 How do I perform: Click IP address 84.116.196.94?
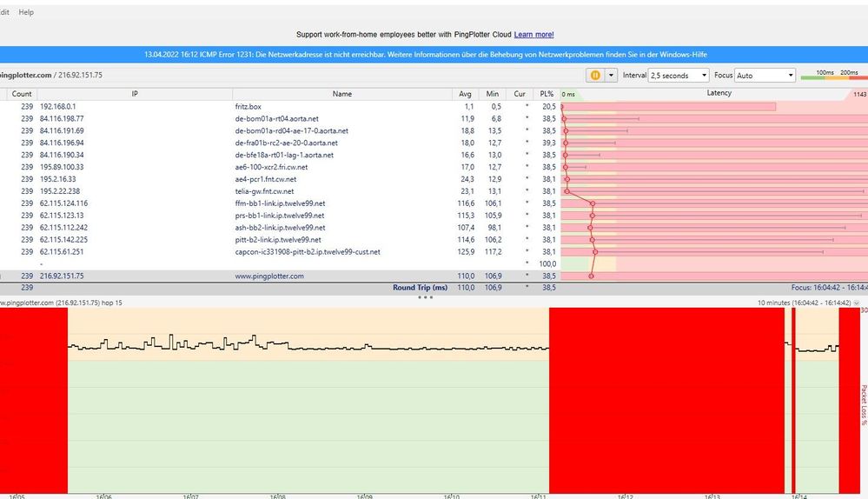(x=62, y=143)
